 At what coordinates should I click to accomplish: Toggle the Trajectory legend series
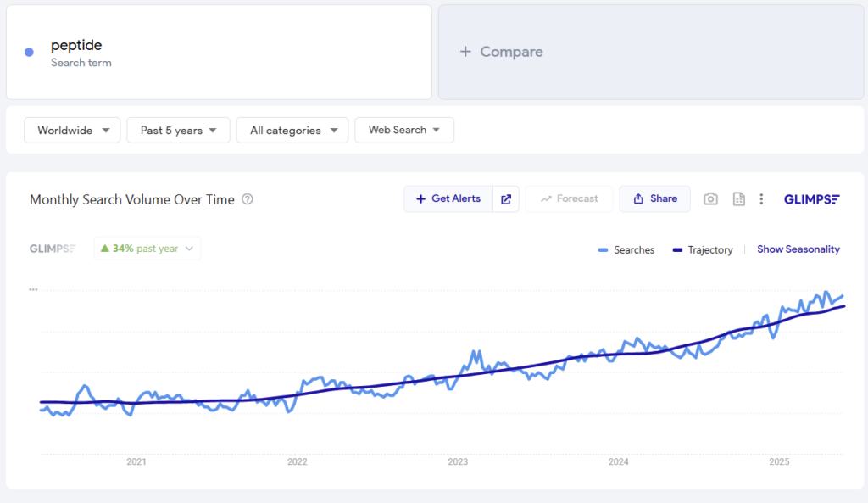[703, 250]
